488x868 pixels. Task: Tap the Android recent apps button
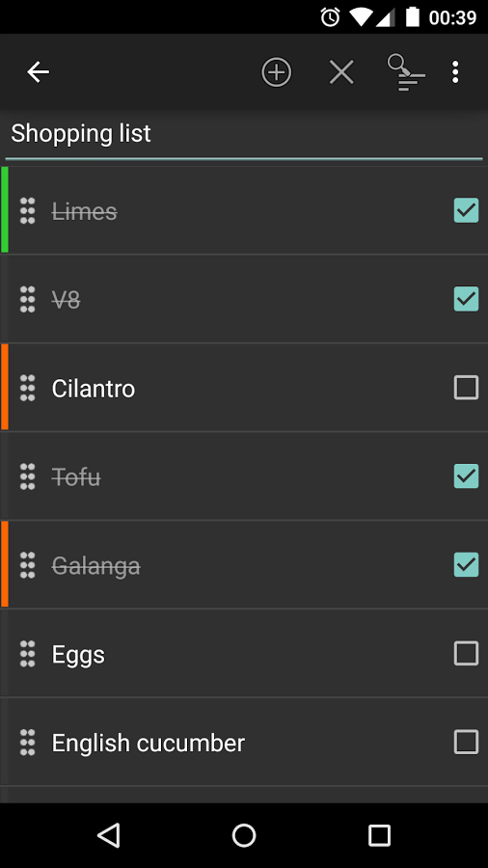(x=379, y=835)
